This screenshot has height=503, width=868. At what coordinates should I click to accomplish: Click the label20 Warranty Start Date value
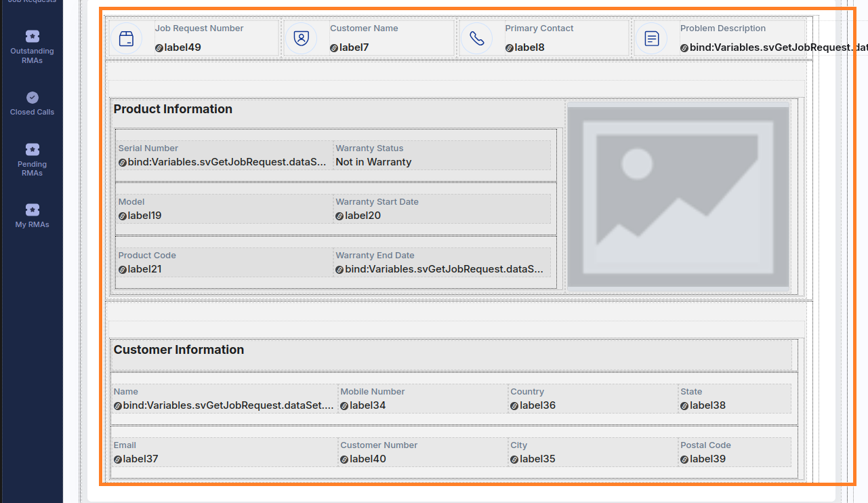[x=363, y=216]
